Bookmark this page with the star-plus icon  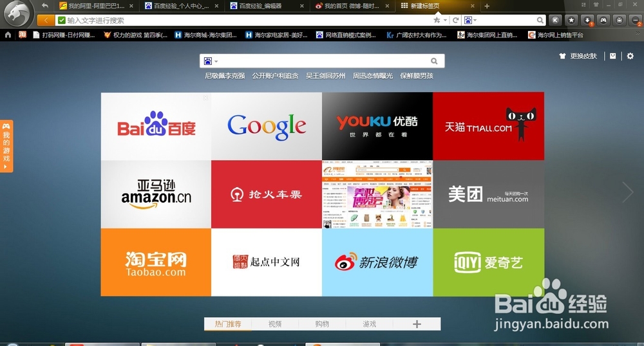pyautogui.click(x=437, y=20)
